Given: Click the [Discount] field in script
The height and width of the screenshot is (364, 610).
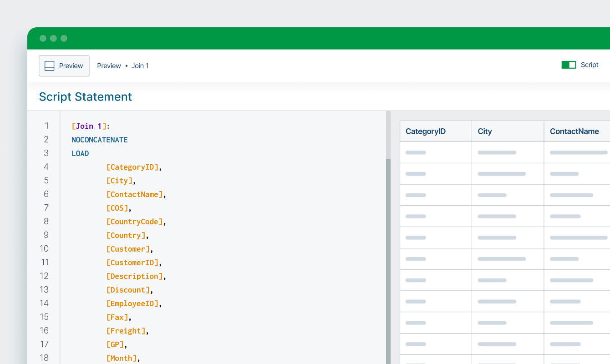Looking at the screenshot, I should click(128, 290).
